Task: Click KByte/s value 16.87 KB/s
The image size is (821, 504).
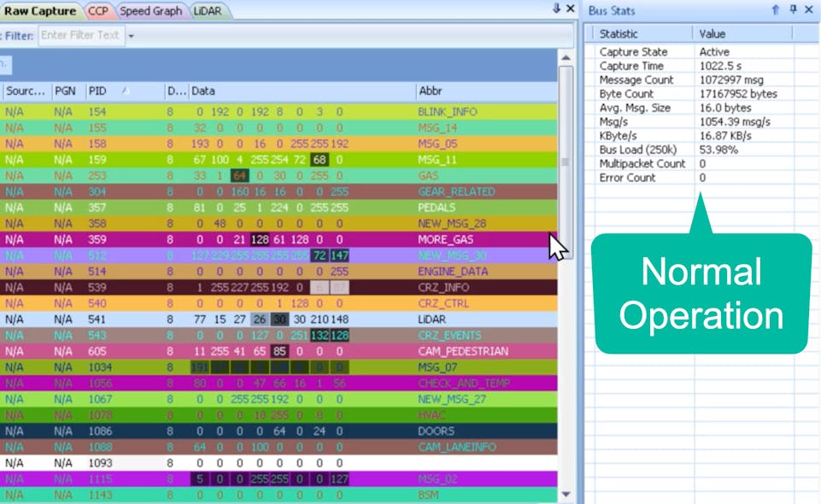Action: point(725,136)
